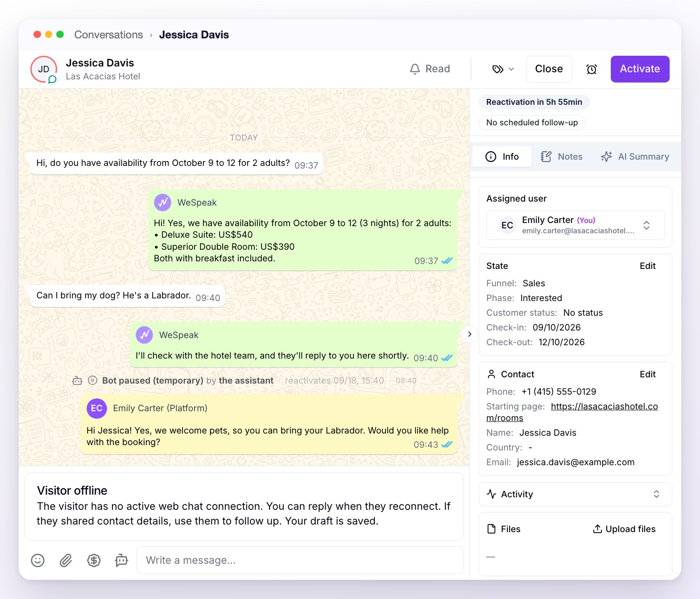Edit the Contact section
700x599 pixels.
(x=647, y=374)
